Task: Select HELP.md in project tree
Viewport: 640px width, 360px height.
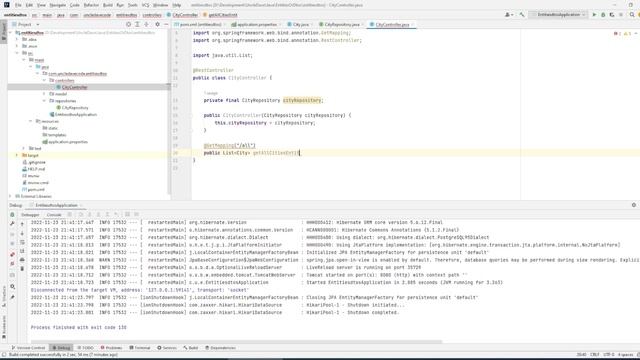Action: (x=36, y=169)
